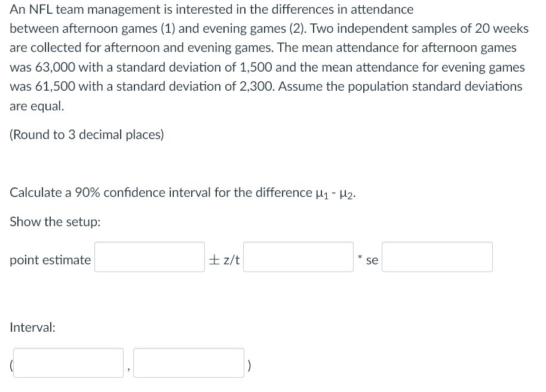Click the '± z/t' symbol text
This screenshot has width=546, height=392.
pyautogui.click(x=225, y=259)
